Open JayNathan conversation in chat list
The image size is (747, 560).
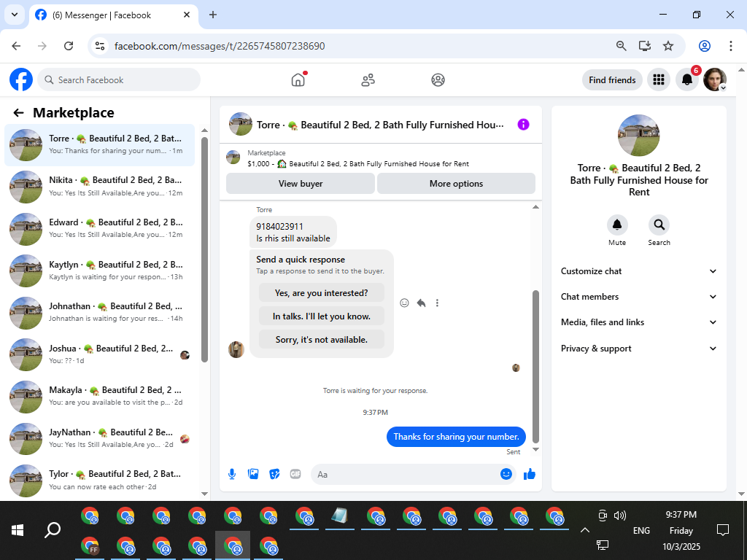point(99,438)
